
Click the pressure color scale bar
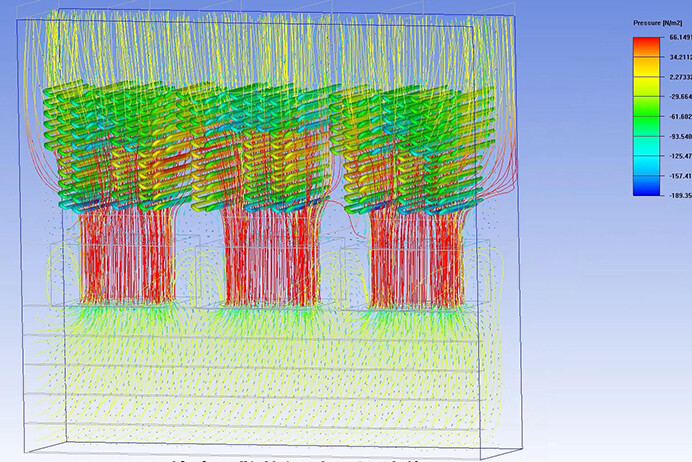647,116
